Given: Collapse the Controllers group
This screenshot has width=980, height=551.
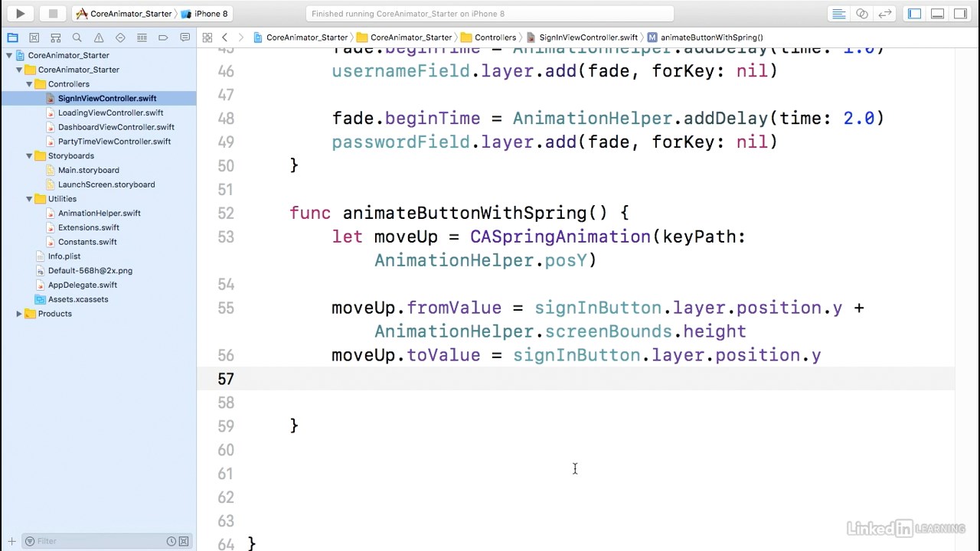Looking at the screenshot, I should point(29,84).
